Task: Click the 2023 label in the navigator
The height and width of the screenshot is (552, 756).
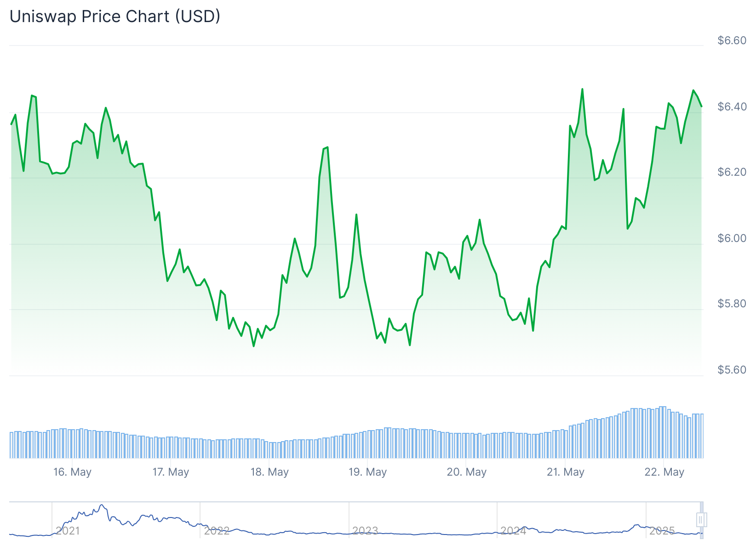Action: coord(365,531)
